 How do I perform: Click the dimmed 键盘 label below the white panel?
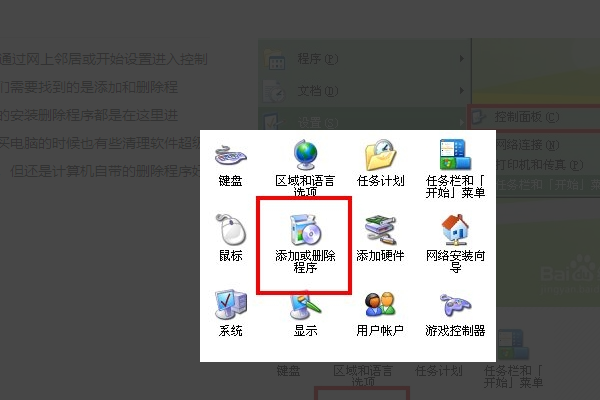click(289, 371)
